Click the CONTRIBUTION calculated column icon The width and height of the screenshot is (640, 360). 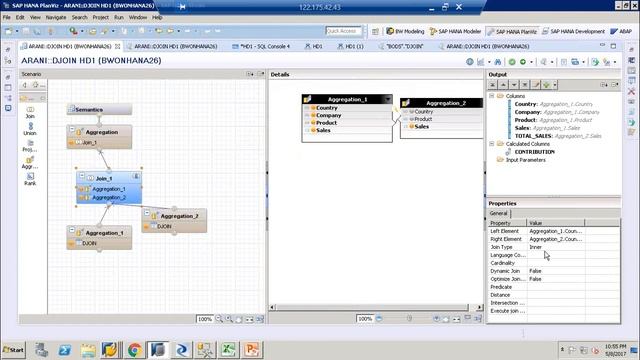tap(509, 152)
